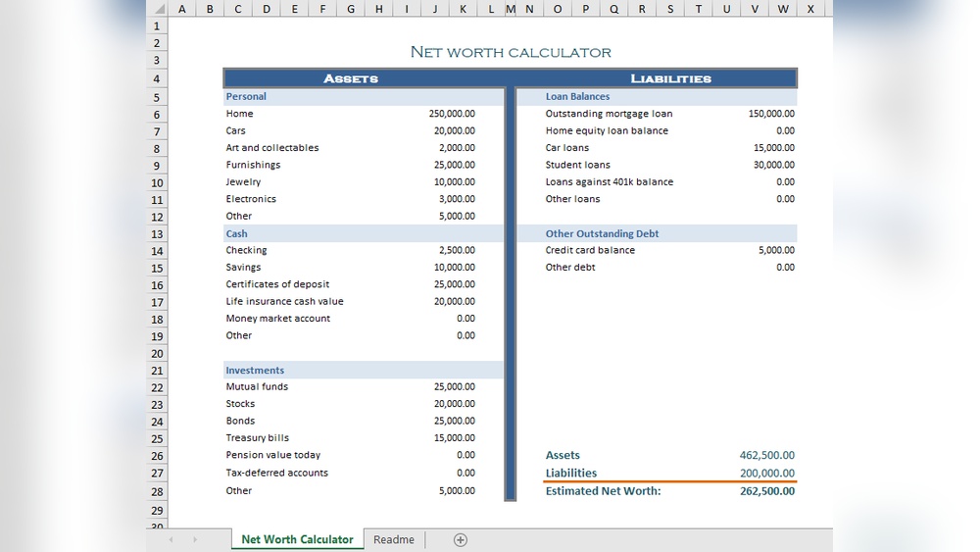This screenshot has height=552, width=980.
Task: Select the Student loans amount 30,000.00
Action: click(773, 165)
